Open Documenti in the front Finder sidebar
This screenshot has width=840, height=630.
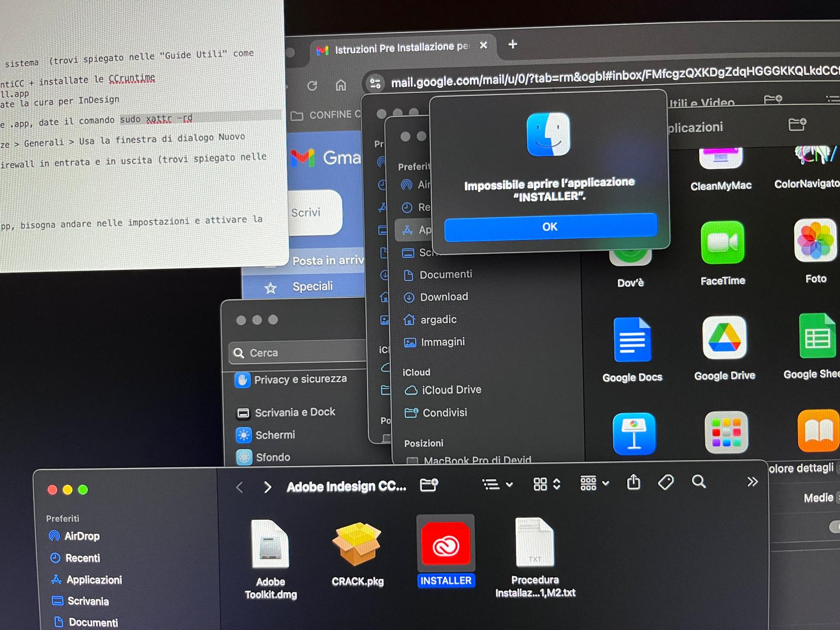click(86, 622)
